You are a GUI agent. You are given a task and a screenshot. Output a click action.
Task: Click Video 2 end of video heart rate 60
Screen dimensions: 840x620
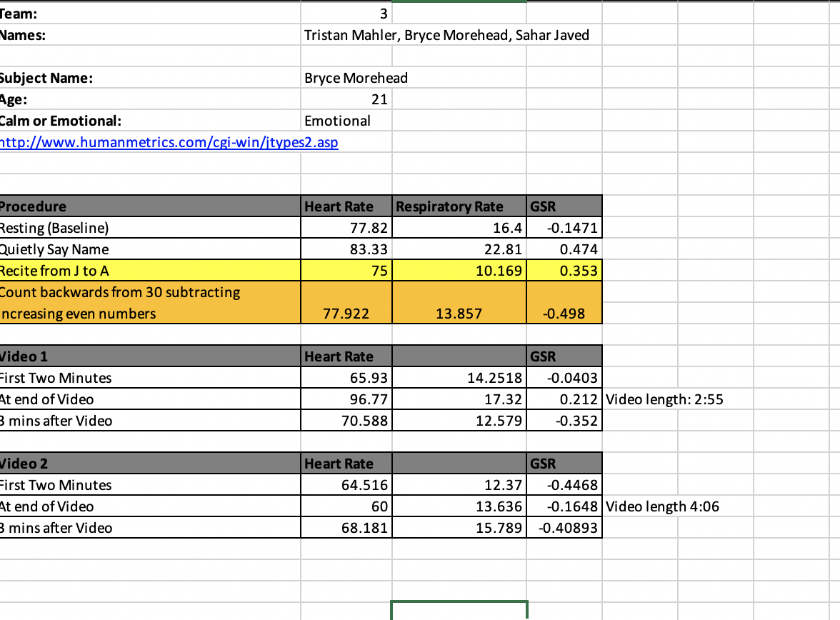click(x=346, y=506)
